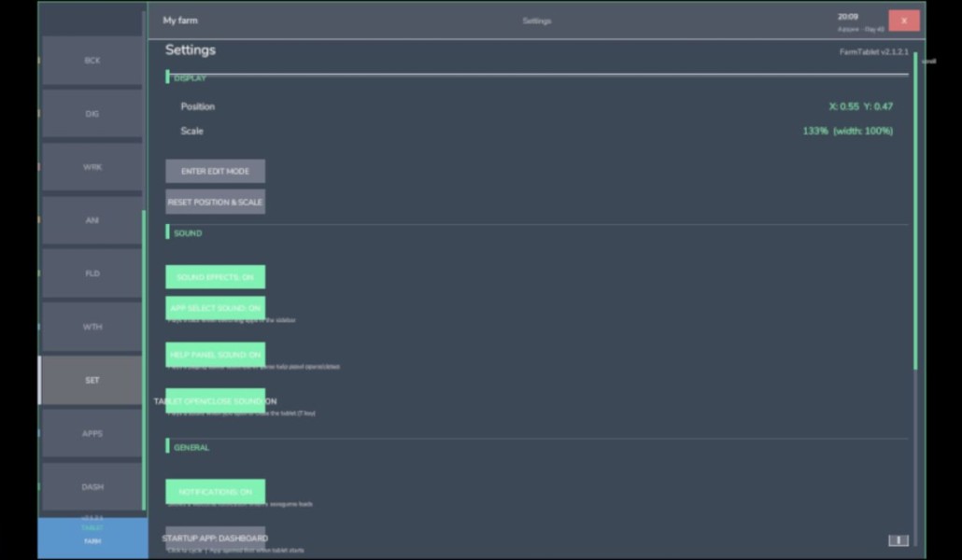Click Enter Edit Mode button
This screenshot has width=962, height=560.
pos(216,171)
